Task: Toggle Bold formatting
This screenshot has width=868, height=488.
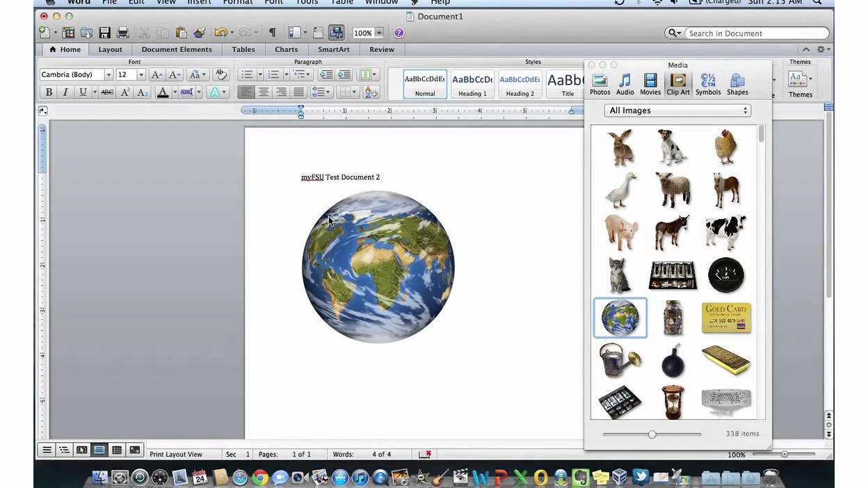Action: tap(49, 92)
